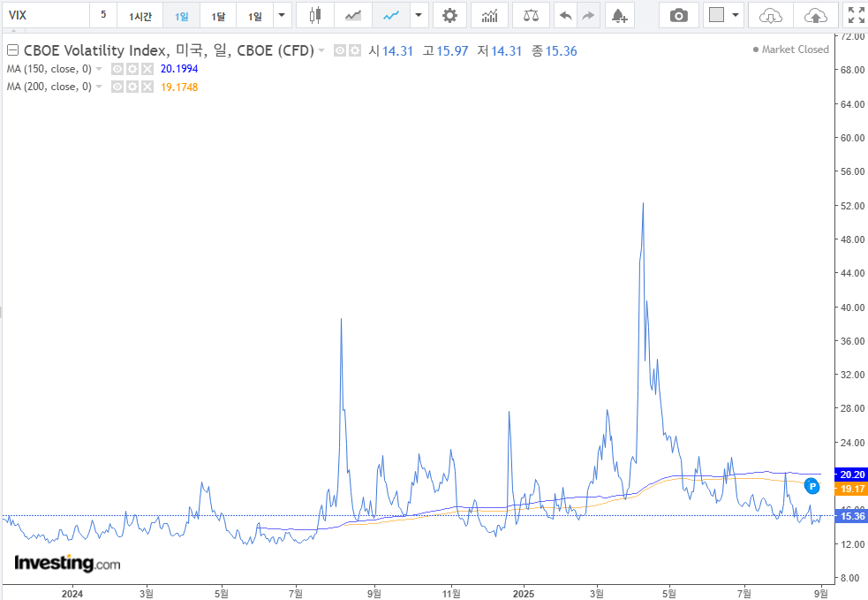Click the chart layout square button
Screen dimensions: 868x600
coord(716,15)
